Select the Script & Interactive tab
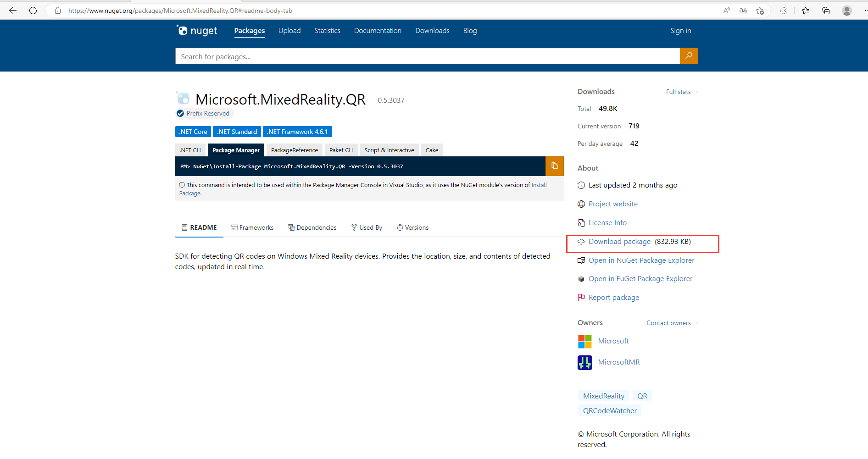 [389, 150]
